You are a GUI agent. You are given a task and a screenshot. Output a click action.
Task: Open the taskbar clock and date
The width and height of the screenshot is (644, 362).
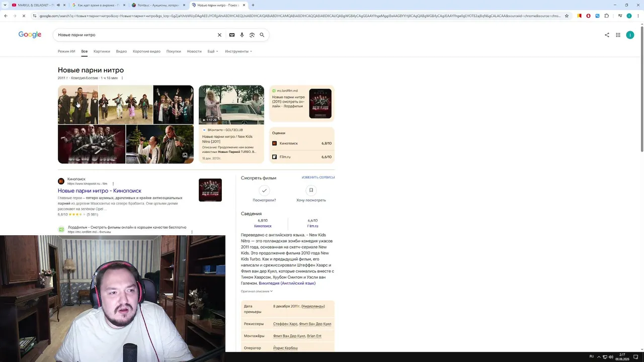622,357
